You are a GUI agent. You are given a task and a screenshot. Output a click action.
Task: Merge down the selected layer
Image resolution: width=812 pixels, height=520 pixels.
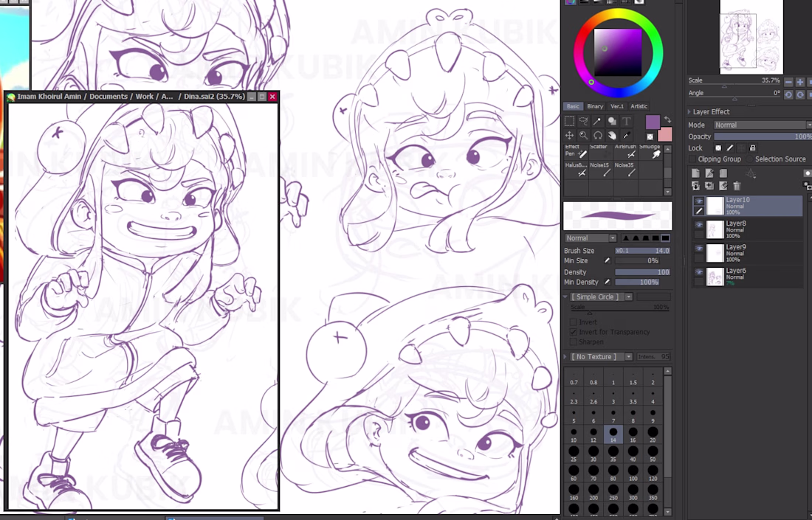click(709, 186)
